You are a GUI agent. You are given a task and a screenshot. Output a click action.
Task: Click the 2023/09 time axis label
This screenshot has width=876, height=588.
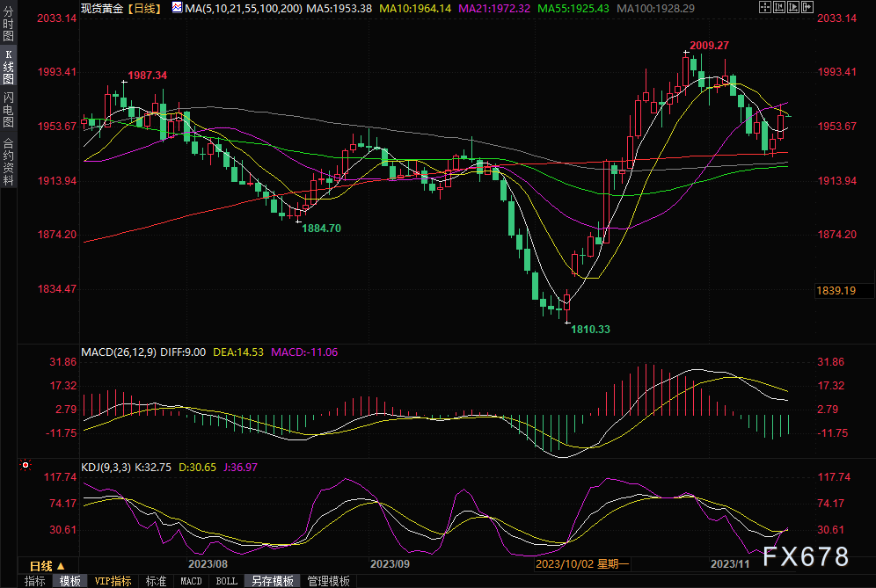pos(390,564)
